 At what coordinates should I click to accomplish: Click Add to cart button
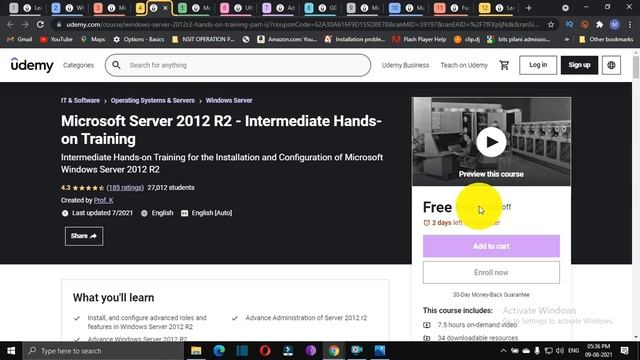[x=491, y=246]
